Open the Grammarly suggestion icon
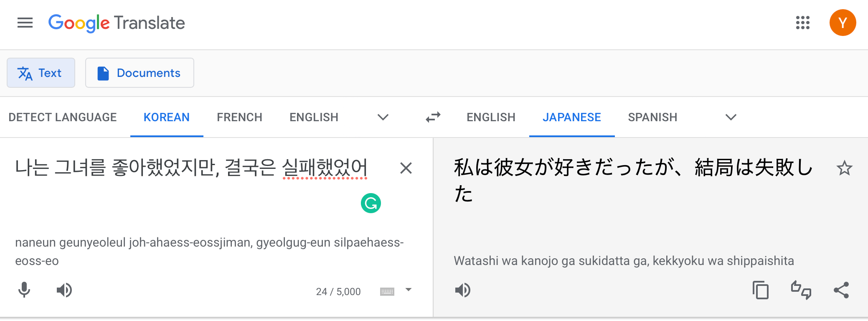 click(x=371, y=203)
